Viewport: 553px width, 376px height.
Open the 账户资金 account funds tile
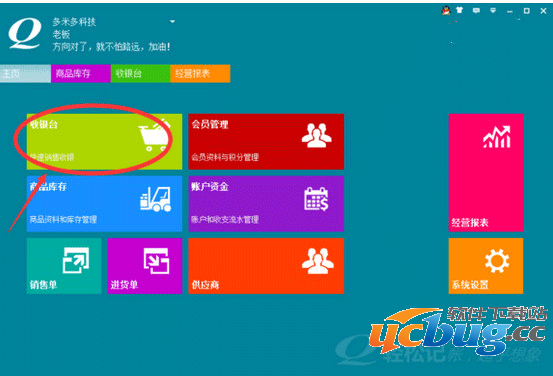(266, 204)
